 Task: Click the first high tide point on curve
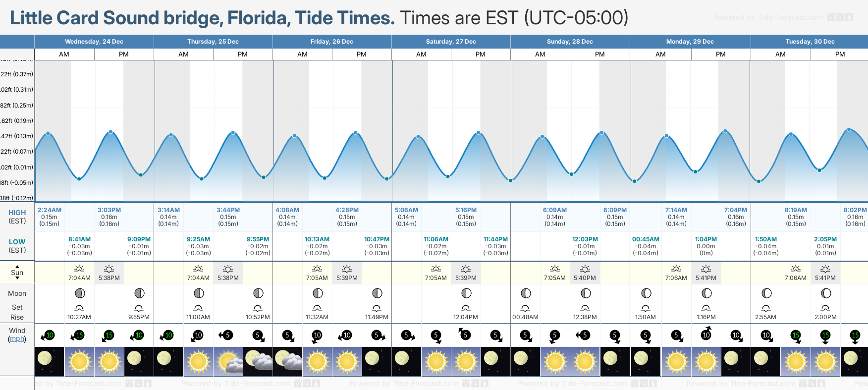[x=48, y=133]
